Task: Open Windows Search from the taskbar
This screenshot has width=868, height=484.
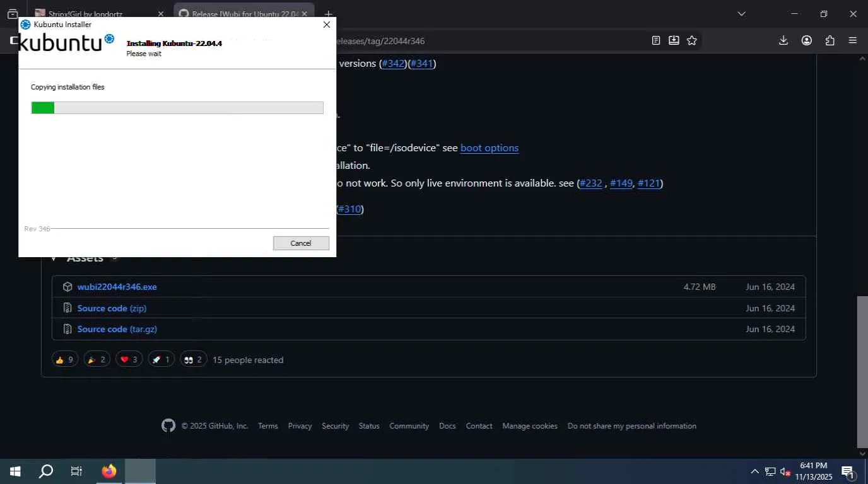Action: 46,471
